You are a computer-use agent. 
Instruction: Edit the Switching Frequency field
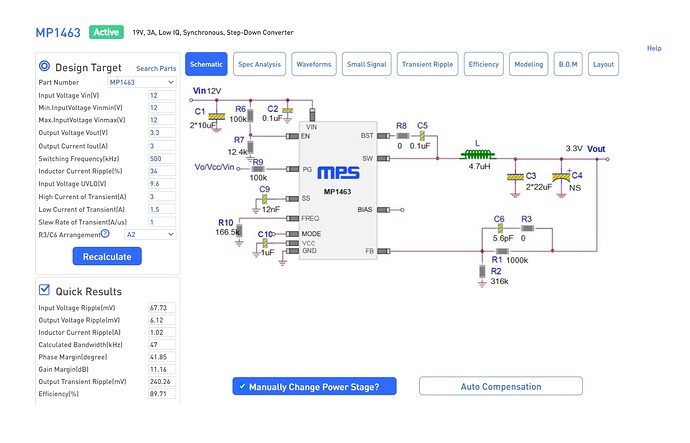162,159
